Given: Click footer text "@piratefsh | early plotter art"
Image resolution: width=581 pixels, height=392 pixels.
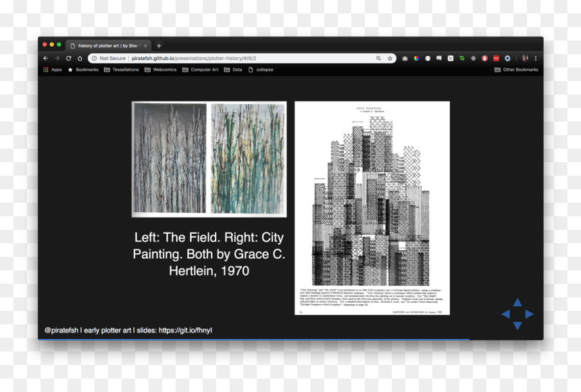Looking at the screenshot, I should (88, 330).
